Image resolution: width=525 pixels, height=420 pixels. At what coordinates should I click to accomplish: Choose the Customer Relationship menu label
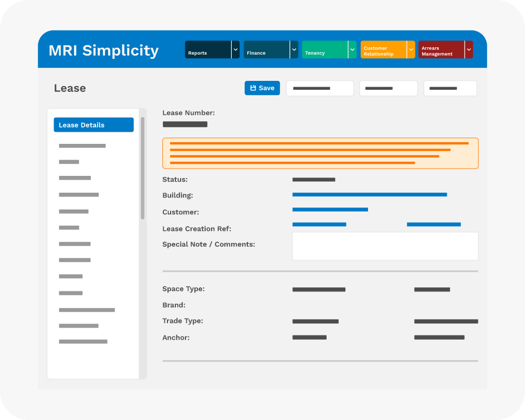click(x=383, y=50)
